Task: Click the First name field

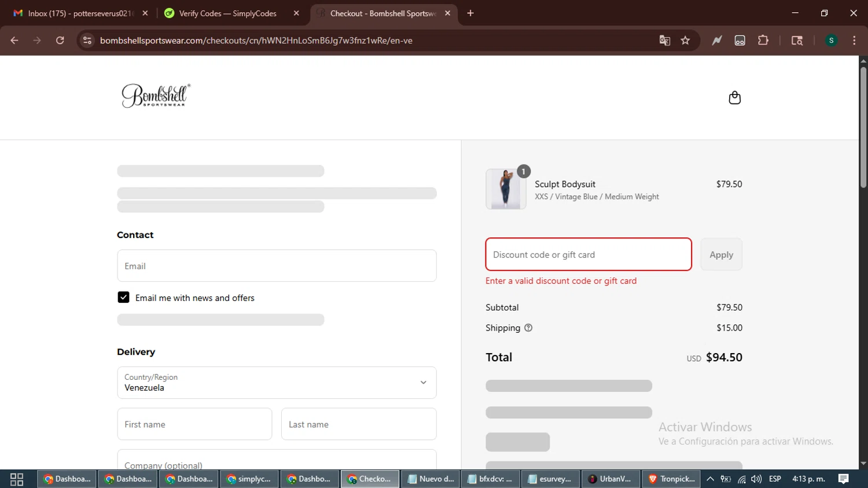Action: coord(194,424)
